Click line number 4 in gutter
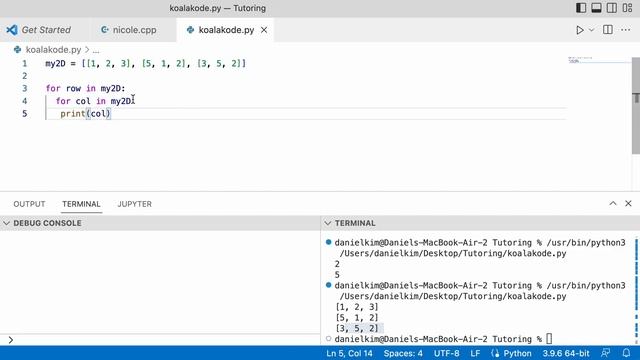 click(x=24, y=101)
